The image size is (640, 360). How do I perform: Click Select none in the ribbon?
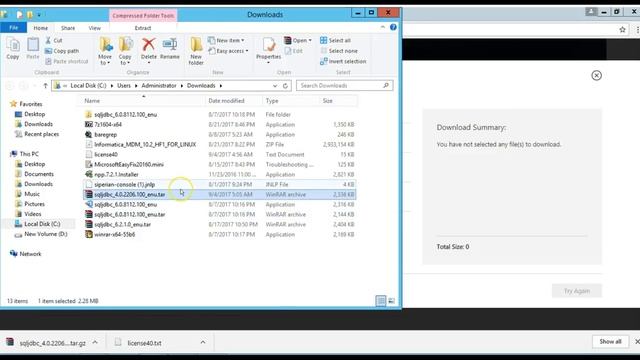coord(339,51)
